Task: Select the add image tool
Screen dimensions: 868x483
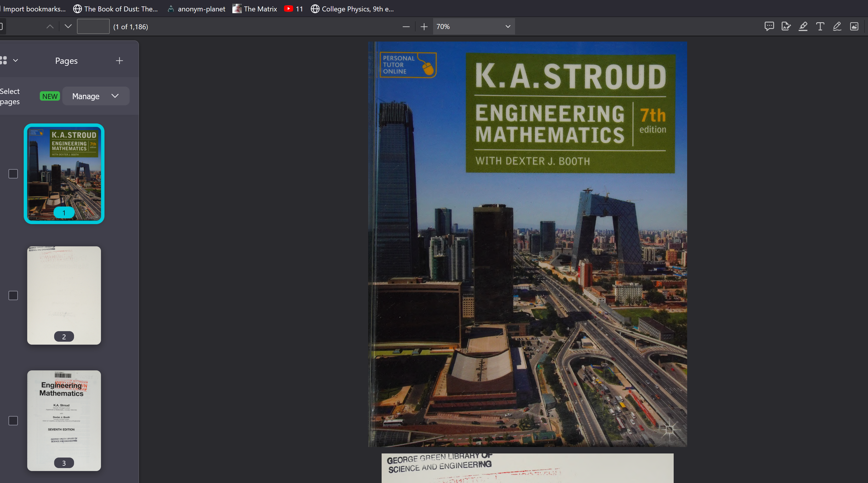Action: (x=854, y=26)
